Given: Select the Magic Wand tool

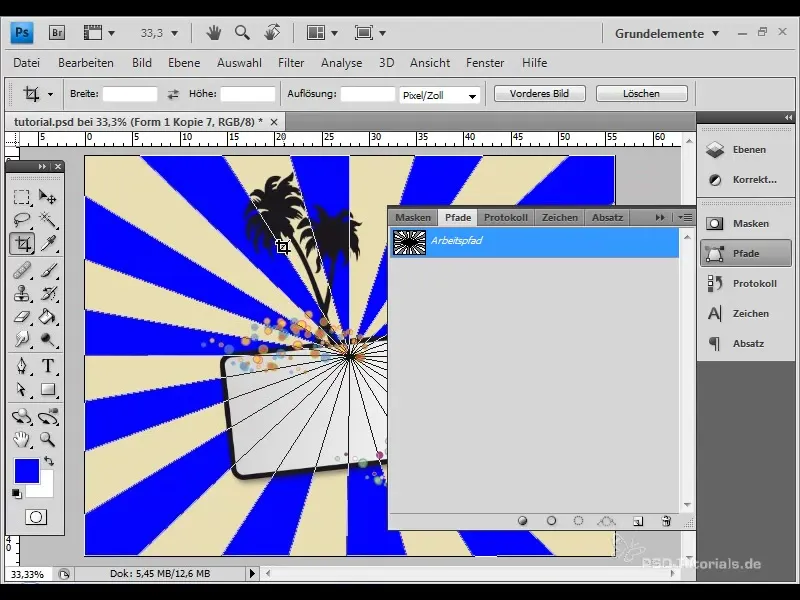Looking at the screenshot, I should coord(48,220).
